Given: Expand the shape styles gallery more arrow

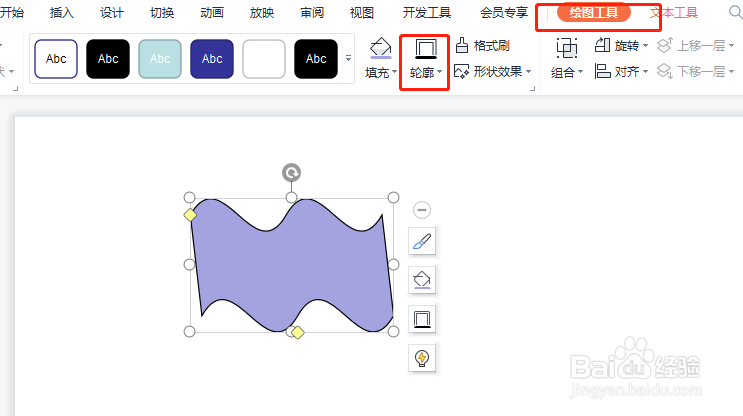Looking at the screenshot, I should 348,58.
